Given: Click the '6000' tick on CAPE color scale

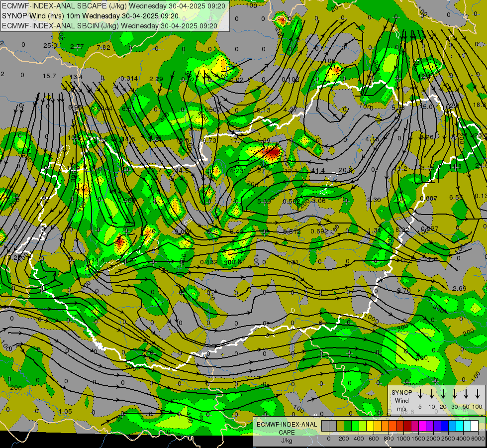Looking at the screenshot, I should [x=478, y=439].
